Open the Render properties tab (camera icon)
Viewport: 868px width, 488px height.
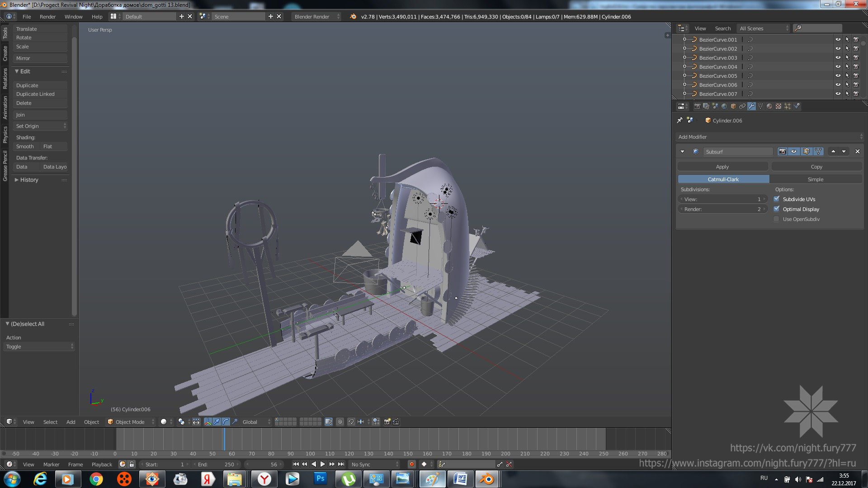coord(697,106)
